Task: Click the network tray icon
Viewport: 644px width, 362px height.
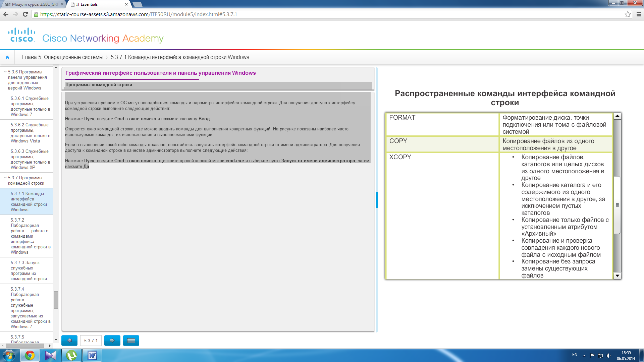Action: (600, 356)
